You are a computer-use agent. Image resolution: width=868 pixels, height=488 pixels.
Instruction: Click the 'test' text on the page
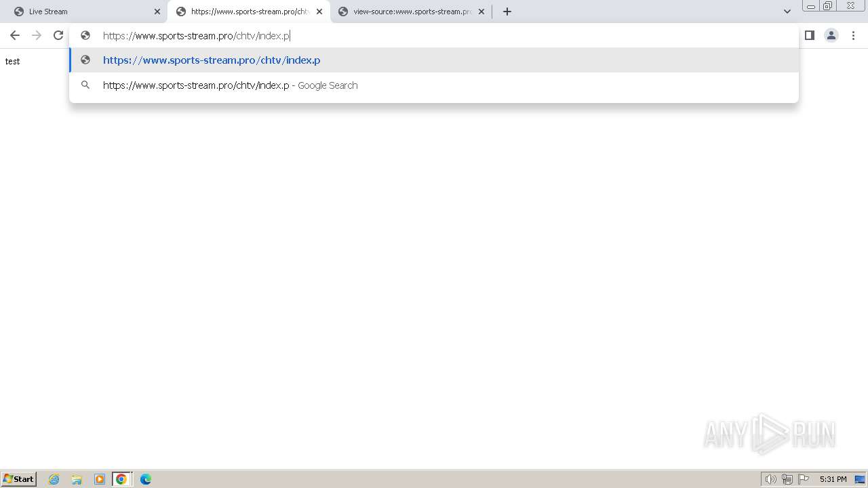tap(12, 61)
